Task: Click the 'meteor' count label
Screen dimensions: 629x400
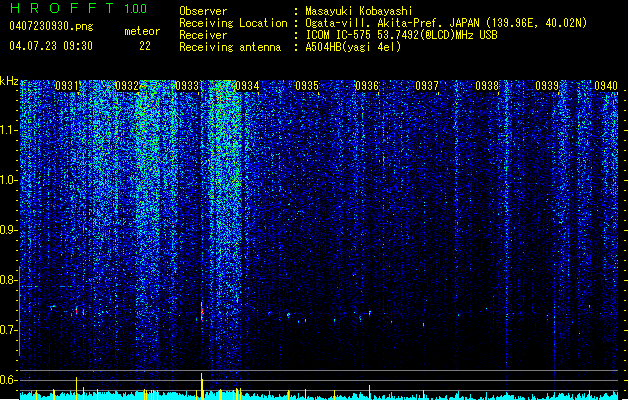Action: (142, 31)
